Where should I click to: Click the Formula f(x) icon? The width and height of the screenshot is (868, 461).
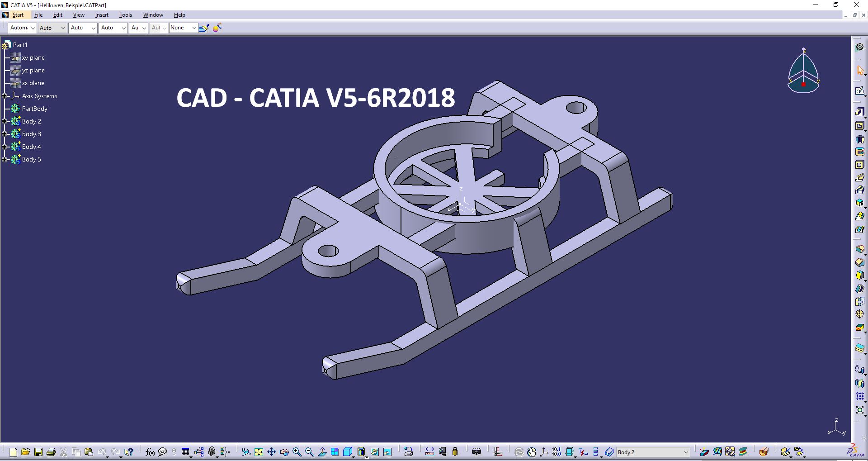point(150,452)
